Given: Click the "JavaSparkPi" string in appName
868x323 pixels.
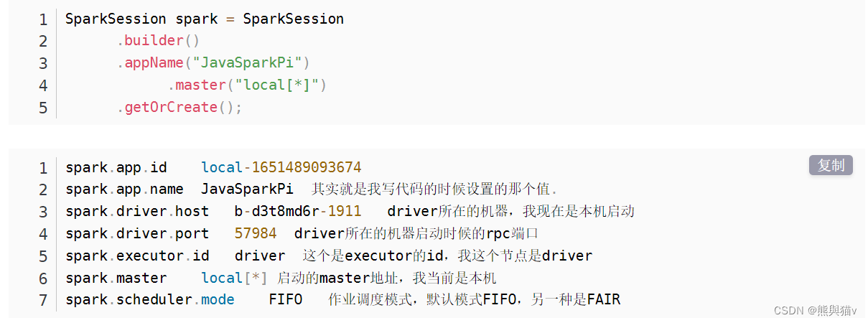Looking at the screenshot, I should 247,62.
